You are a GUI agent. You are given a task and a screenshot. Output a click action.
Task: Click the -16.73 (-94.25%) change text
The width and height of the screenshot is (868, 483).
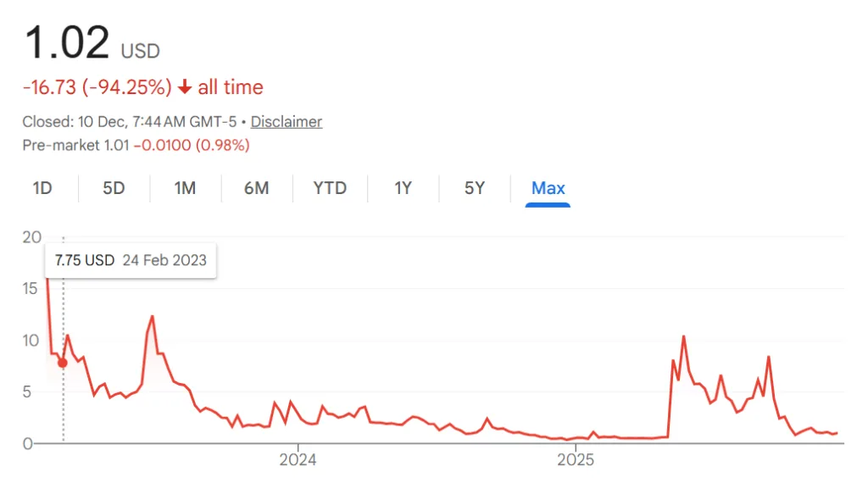point(97,87)
